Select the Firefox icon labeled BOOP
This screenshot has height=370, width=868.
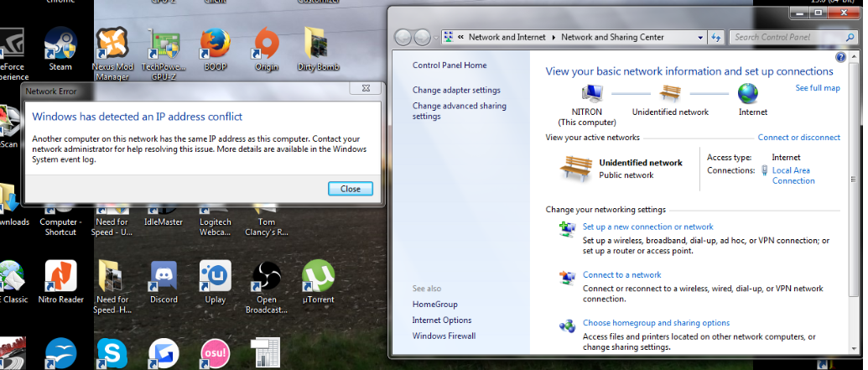pos(216,49)
